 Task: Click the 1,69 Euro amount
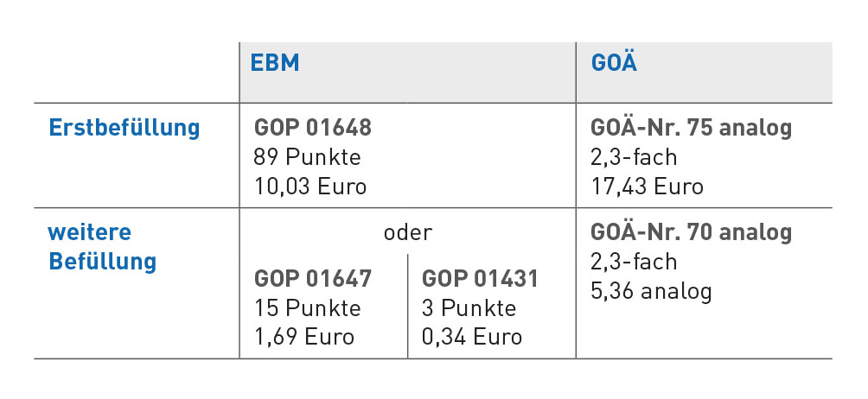(304, 337)
